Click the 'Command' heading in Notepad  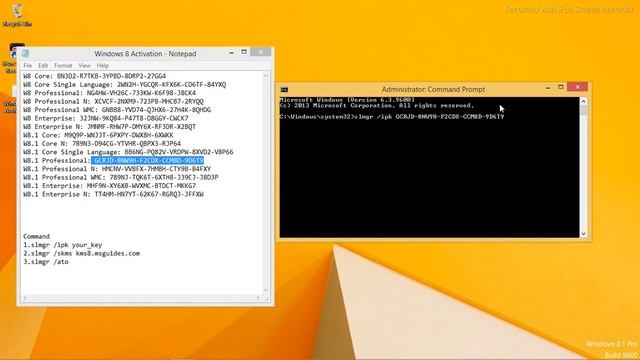[36, 236]
